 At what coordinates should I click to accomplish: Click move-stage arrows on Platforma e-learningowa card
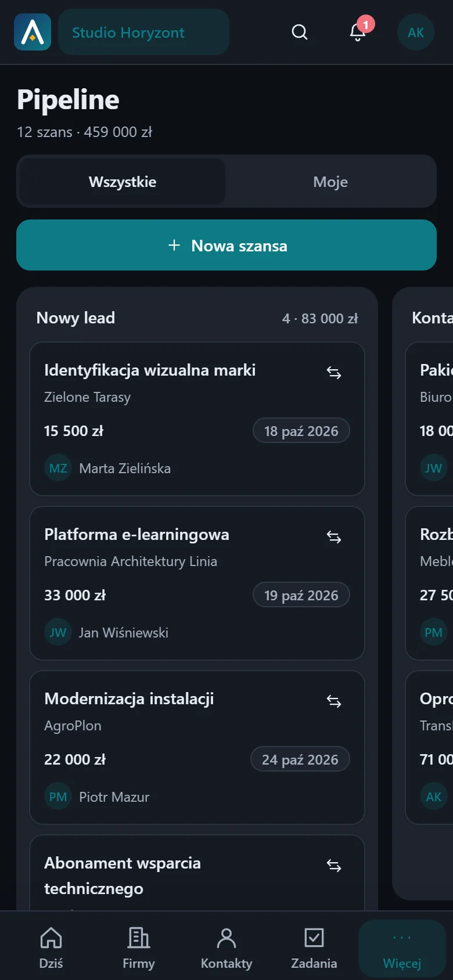pyautogui.click(x=334, y=537)
